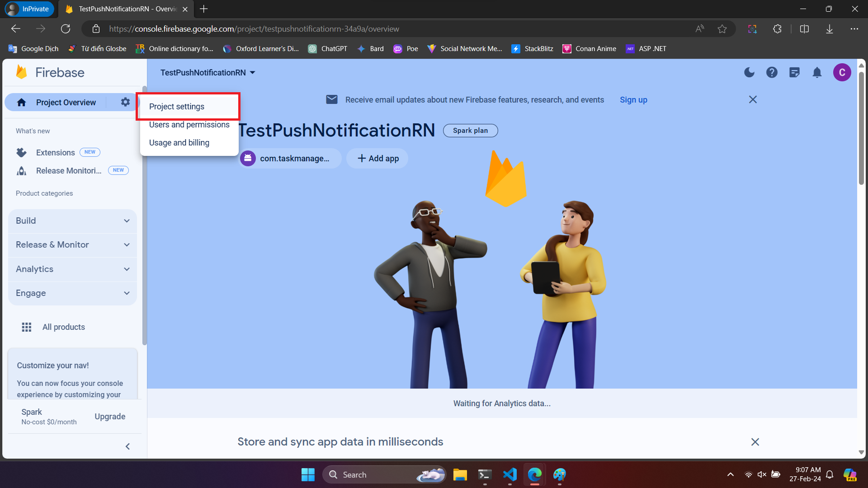Toggle dark mode moon icon

[749, 72]
